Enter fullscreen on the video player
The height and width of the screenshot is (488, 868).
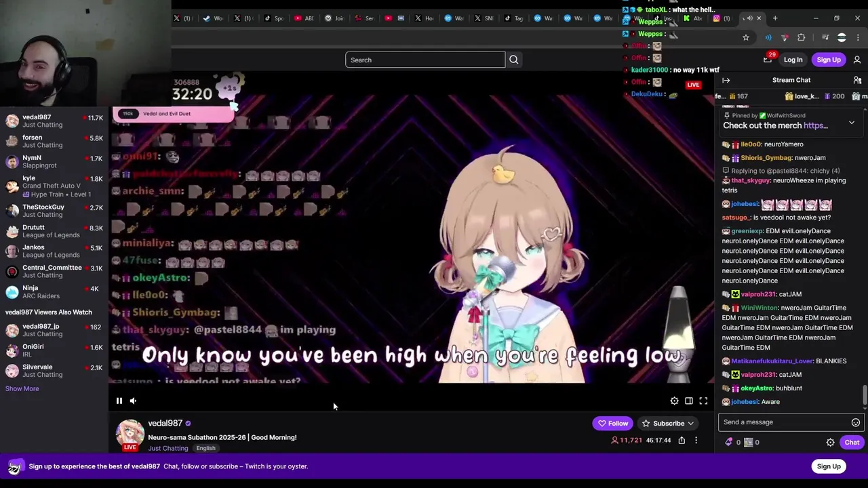pos(703,401)
